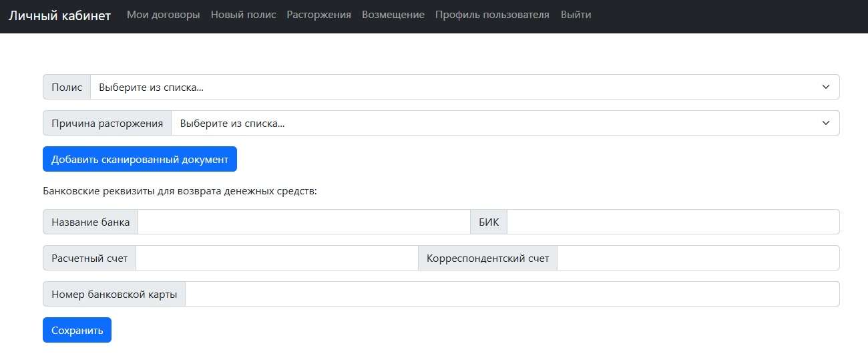Open the Причина расторжения dropdown
Viewport: 868px width, 364px height.
click(x=505, y=123)
